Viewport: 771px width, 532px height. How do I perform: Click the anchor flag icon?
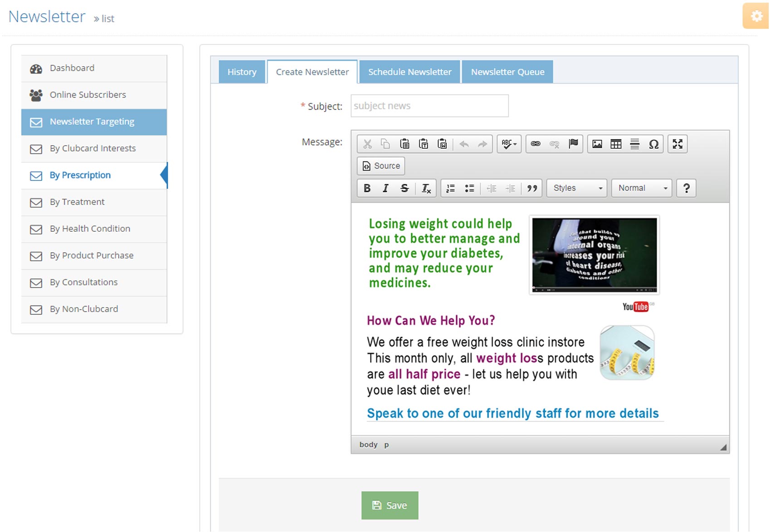click(x=573, y=144)
